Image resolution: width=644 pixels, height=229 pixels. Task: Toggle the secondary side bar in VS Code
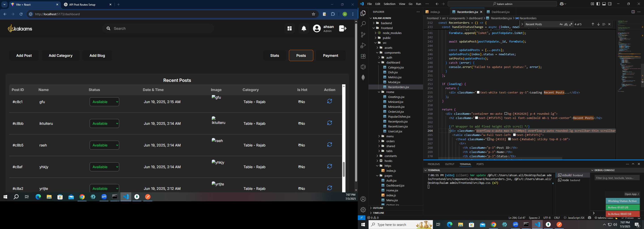pos(610,4)
